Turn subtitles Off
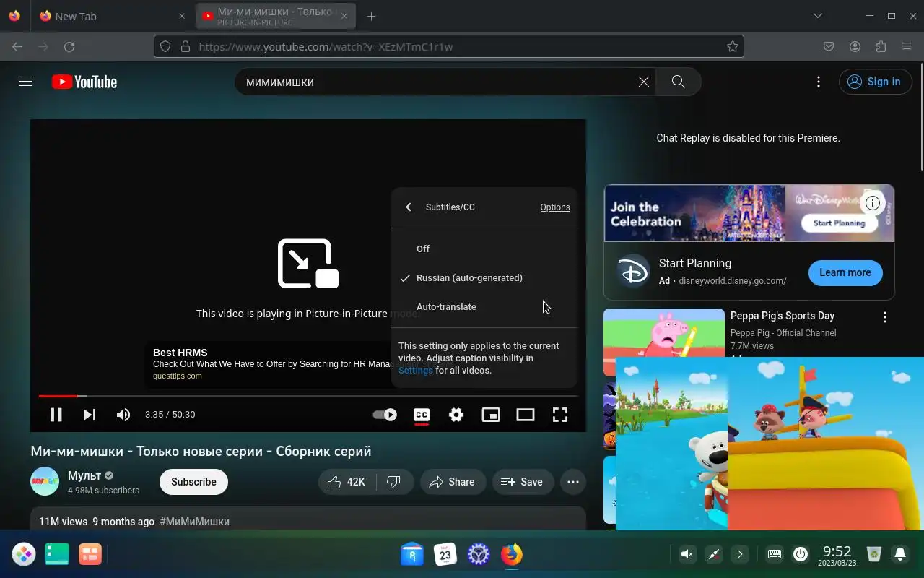Image resolution: width=924 pixels, height=578 pixels. click(484, 249)
